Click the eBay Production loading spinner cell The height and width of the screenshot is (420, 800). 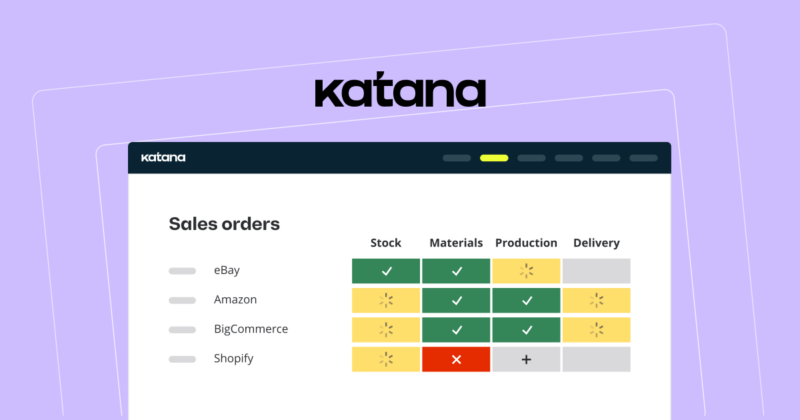point(526,270)
